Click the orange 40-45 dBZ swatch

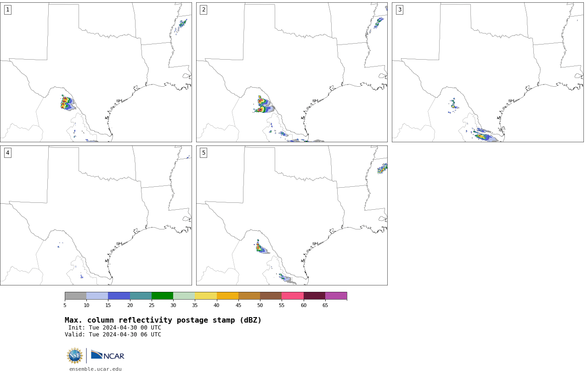pyautogui.click(x=227, y=296)
